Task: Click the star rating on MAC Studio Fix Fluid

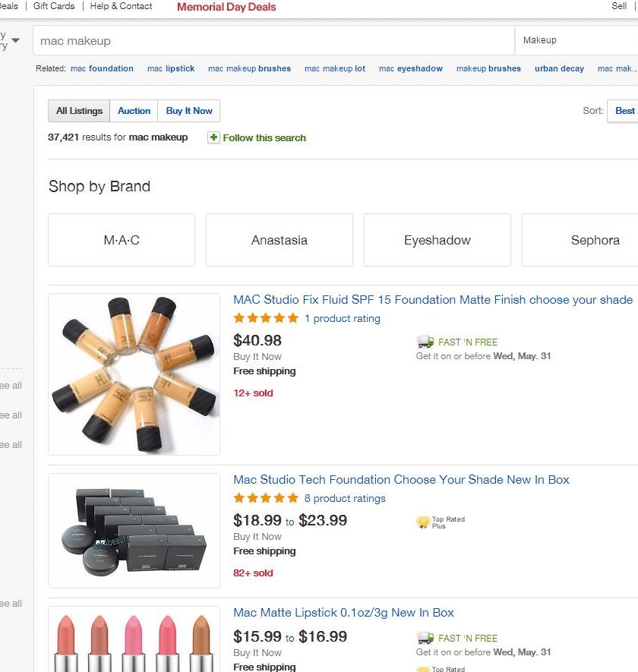Action: pyautogui.click(x=266, y=318)
